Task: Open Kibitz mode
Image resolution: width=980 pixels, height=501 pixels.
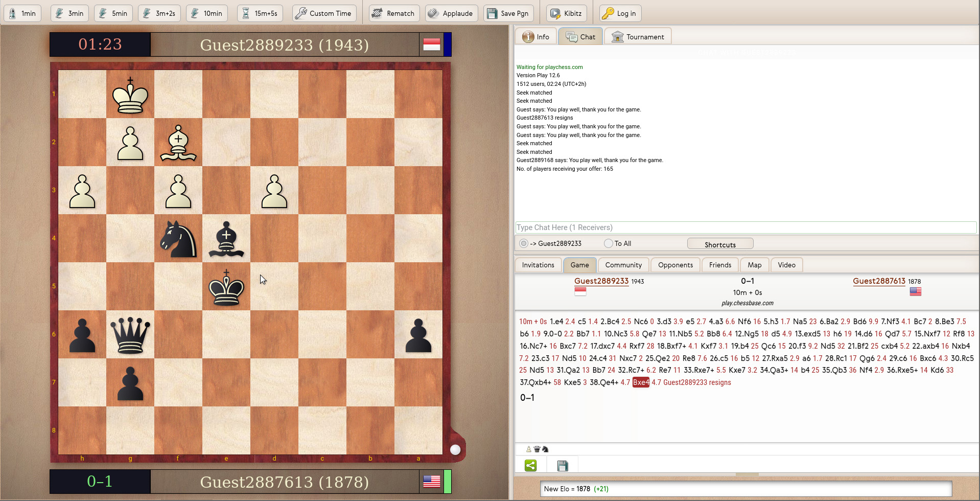Action: pos(566,13)
